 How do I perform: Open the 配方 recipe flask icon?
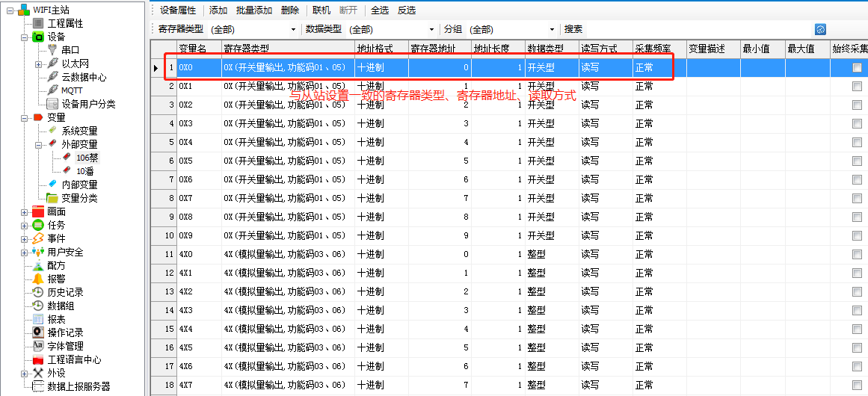coord(37,265)
